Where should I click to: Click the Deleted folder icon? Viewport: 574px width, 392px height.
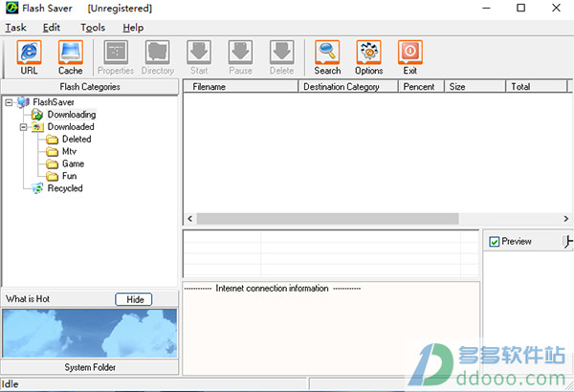(x=52, y=140)
